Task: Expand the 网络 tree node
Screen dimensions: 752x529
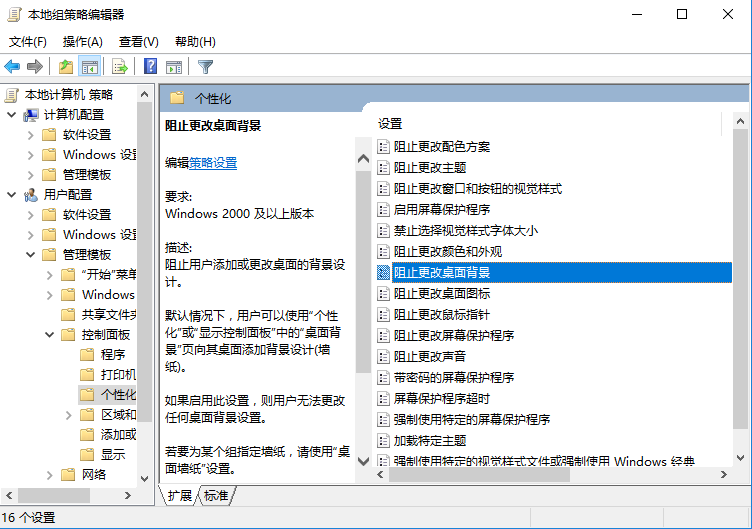Action: click(49, 475)
